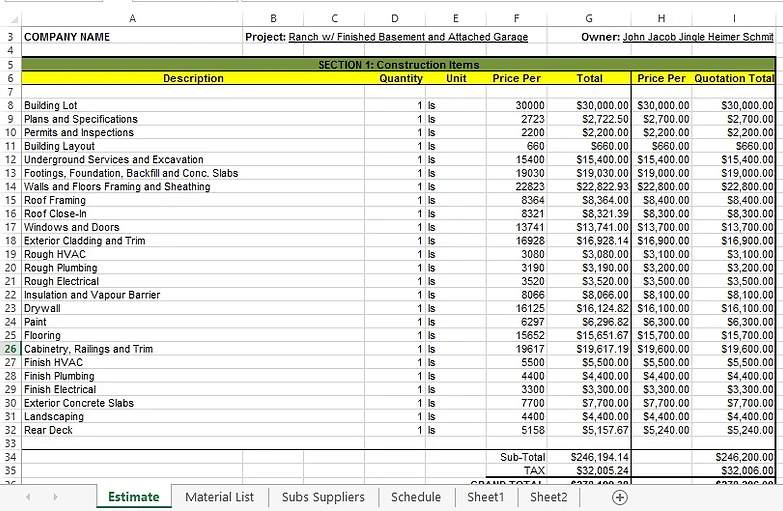
Task: Select the Paint cell
Action: coord(193,322)
